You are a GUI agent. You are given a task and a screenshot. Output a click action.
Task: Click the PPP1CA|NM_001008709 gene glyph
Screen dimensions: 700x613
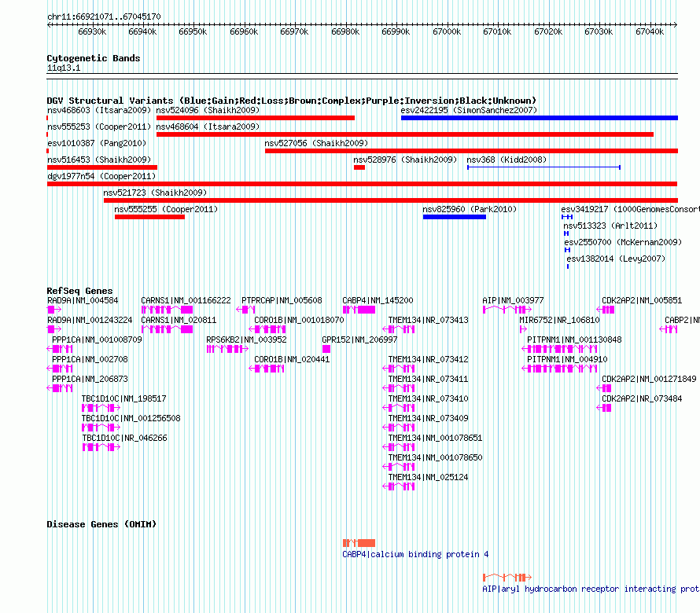tap(59, 349)
